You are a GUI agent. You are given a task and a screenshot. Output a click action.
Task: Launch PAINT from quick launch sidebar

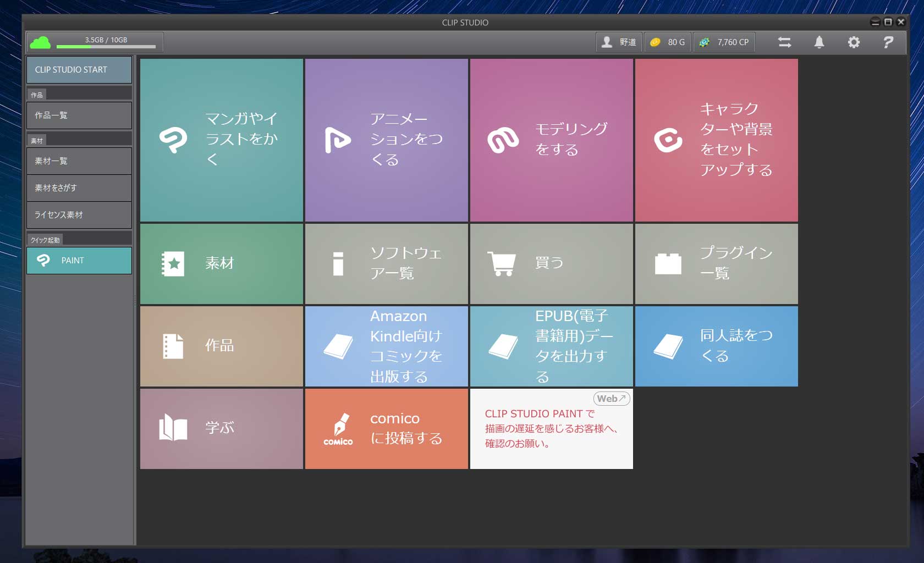tap(79, 261)
